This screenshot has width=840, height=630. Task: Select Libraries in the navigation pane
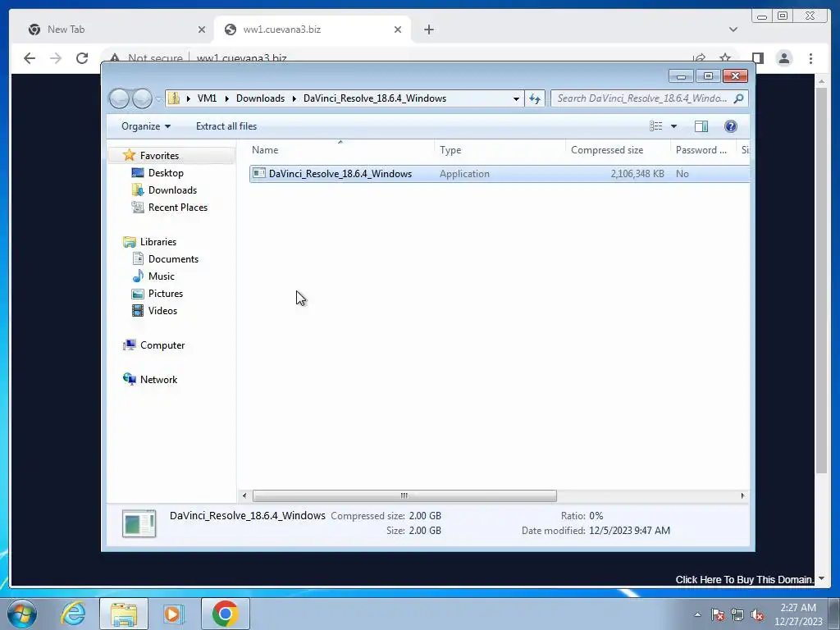158,242
